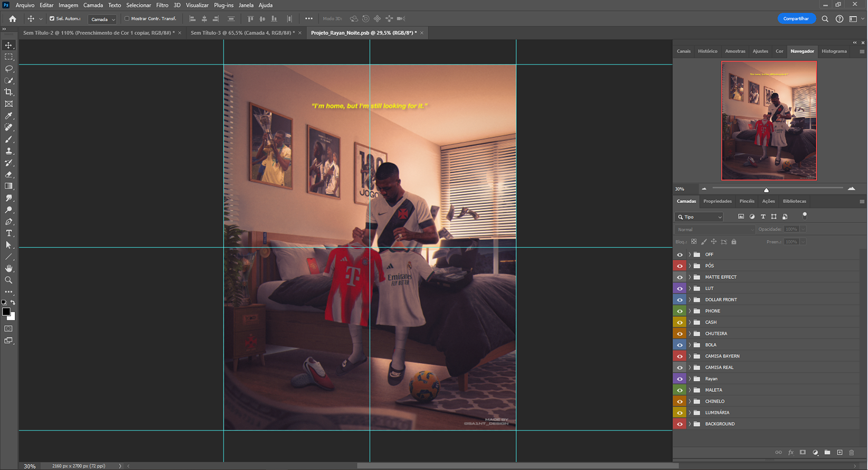Select the Eyedropper tool
Image resolution: width=868 pixels, height=470 pixels.
click(x=9, y=116)
